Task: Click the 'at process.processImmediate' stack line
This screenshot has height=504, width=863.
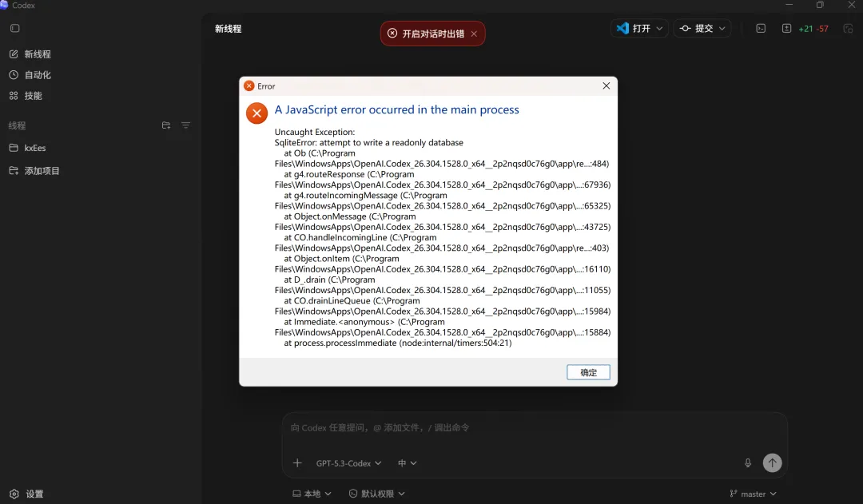Action: [397, 343]
